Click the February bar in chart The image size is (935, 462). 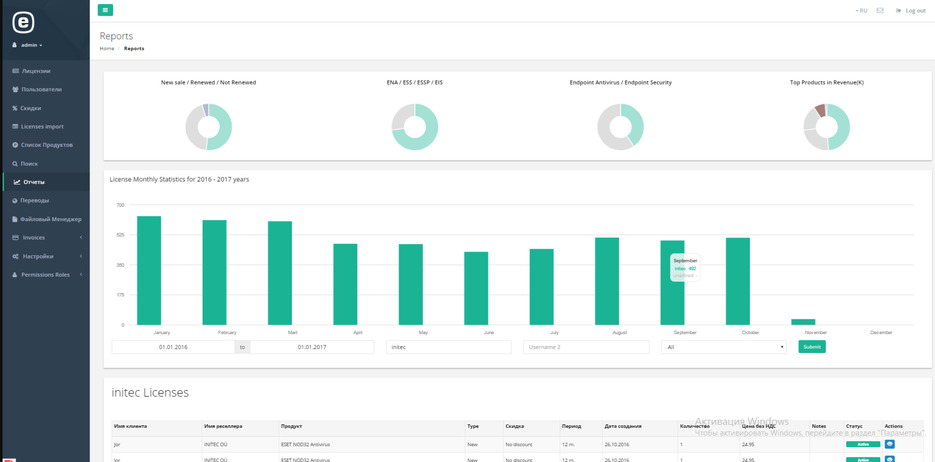point(215,272)
